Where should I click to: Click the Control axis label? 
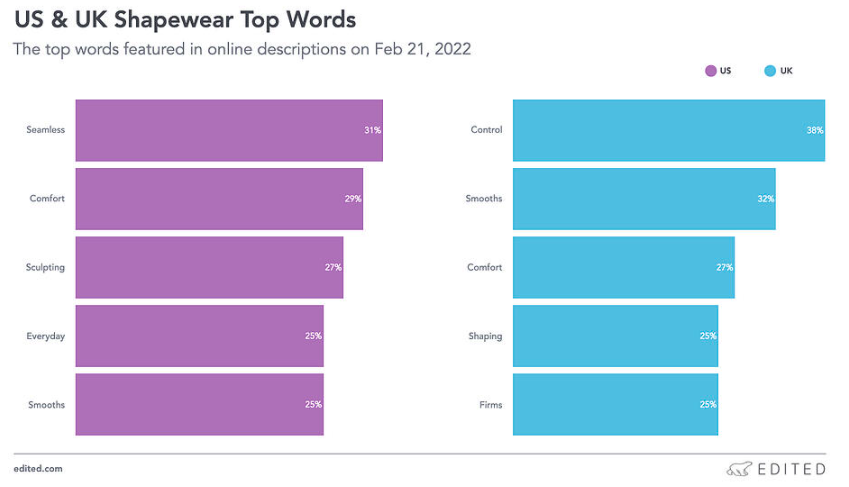click(486, 130)
